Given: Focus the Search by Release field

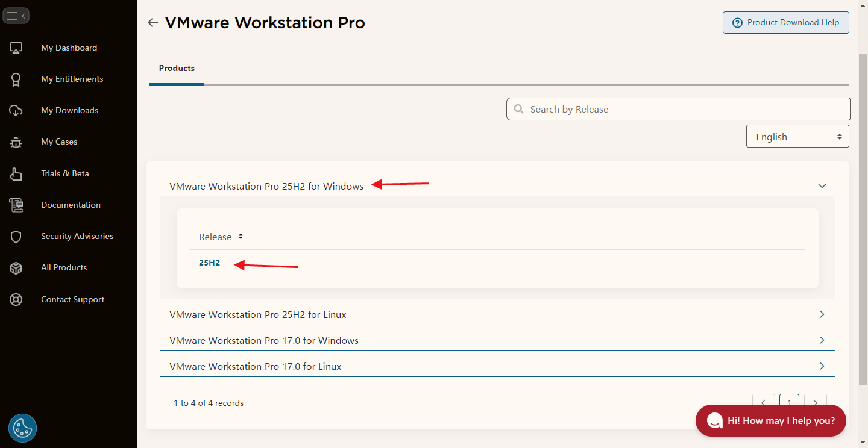Looking at the screenshot, I should tap(678, 109).
